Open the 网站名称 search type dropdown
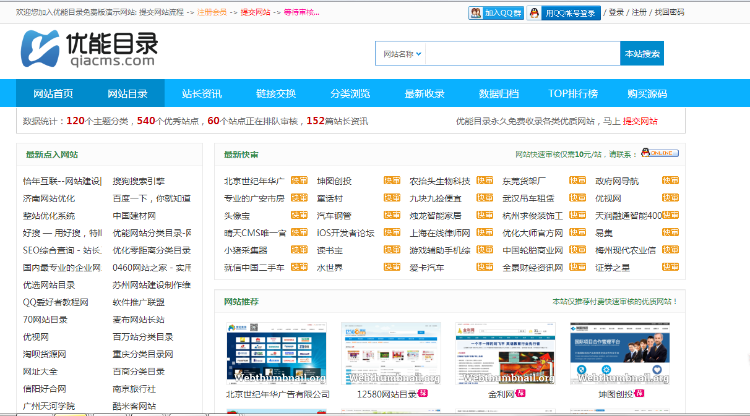750x416 pixels. click(402, 54)
